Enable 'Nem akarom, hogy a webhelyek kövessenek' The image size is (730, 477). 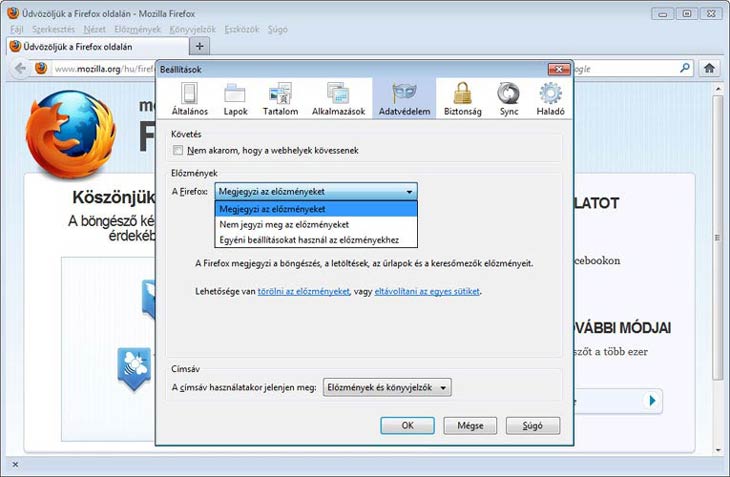point(178,150)
